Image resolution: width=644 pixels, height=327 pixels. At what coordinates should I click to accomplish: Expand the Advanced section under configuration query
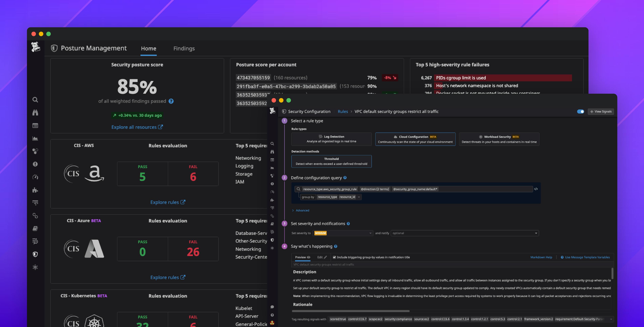[301, 210]
